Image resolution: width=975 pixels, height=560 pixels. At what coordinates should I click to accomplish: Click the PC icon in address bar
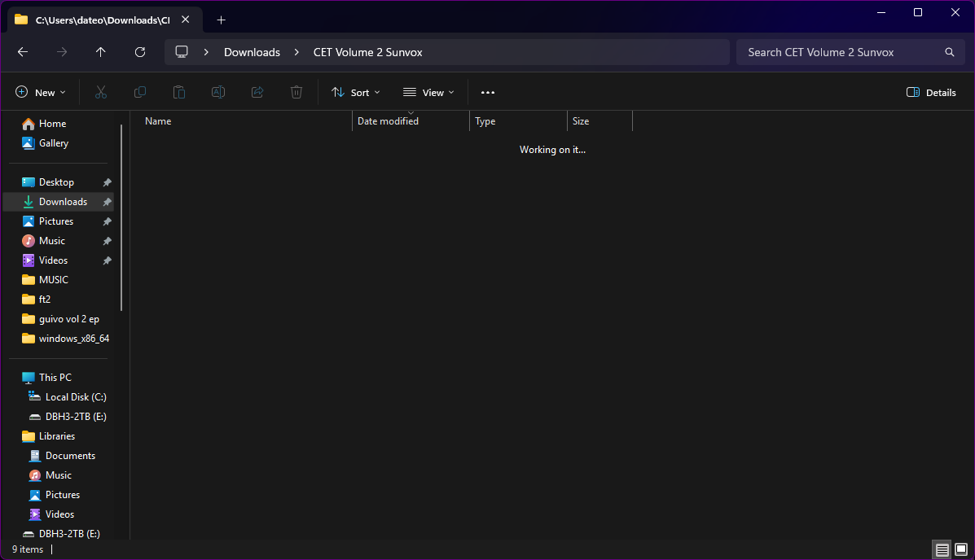point(182,52)
